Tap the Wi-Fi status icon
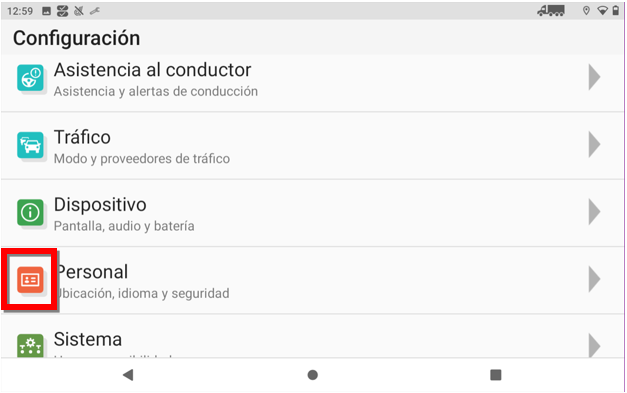The height and width of the screenshot is (393, 627). pyautogui.click(x=602, y=11)
